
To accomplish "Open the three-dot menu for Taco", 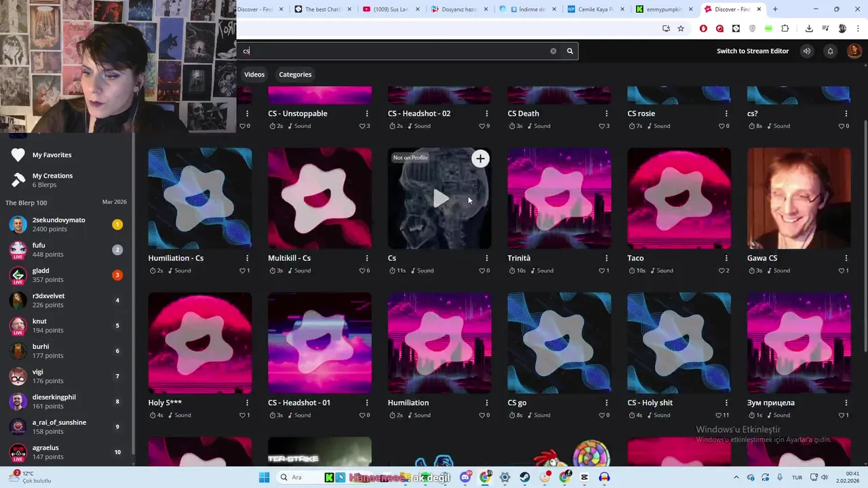I will [x=726, y=258].
